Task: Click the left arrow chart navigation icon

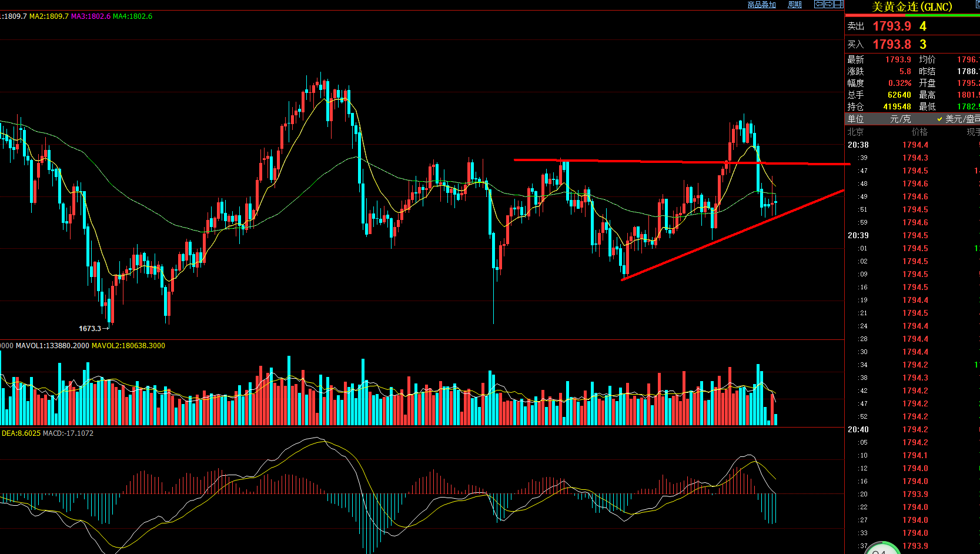Action: pos(818,4)
